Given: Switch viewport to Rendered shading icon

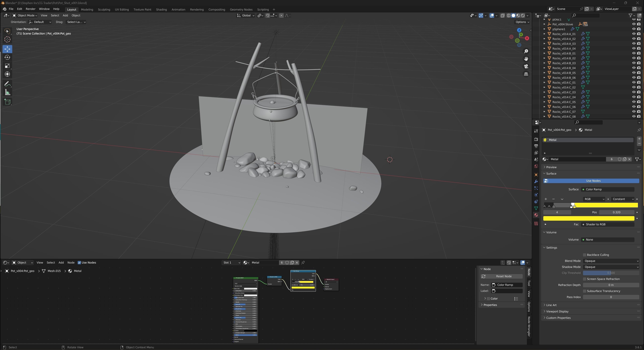Looking at the screenshot, I should pos(523,16).
